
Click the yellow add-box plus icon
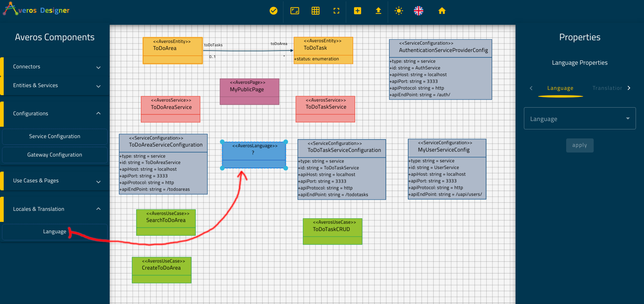pyautogui.click(x=358, y=11)
